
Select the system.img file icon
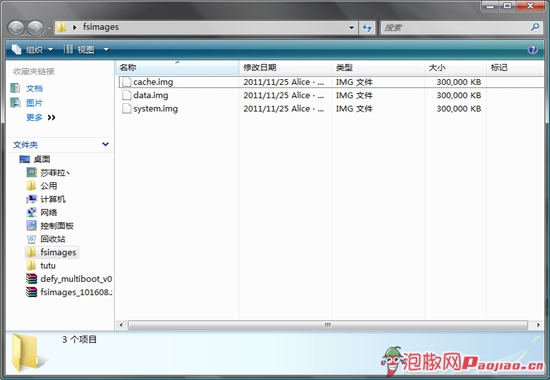point(126,108)
